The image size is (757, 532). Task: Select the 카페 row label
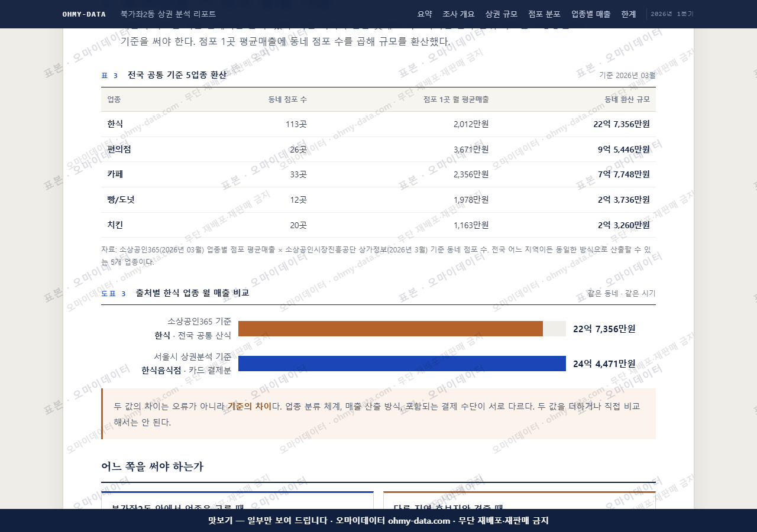pyautogui.click(x=115, y=174)
